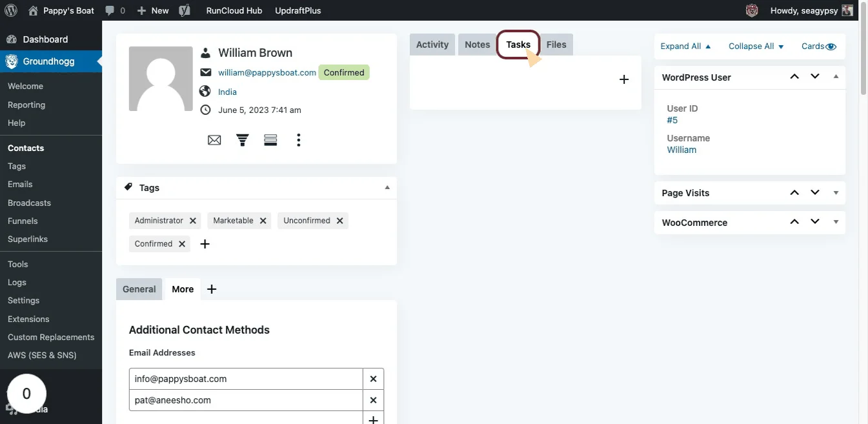This screenshot has width=868, height=424.
Task: Move Page Visits card up
Action: coord(794,192)
